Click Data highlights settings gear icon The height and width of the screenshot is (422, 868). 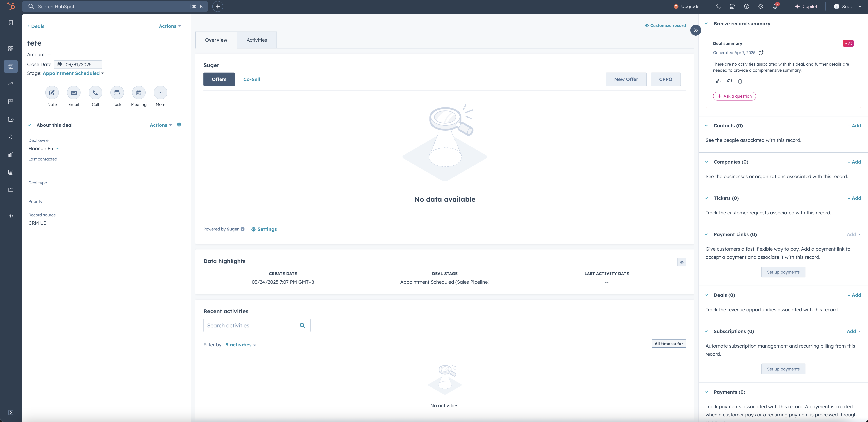tap(682, 262)
